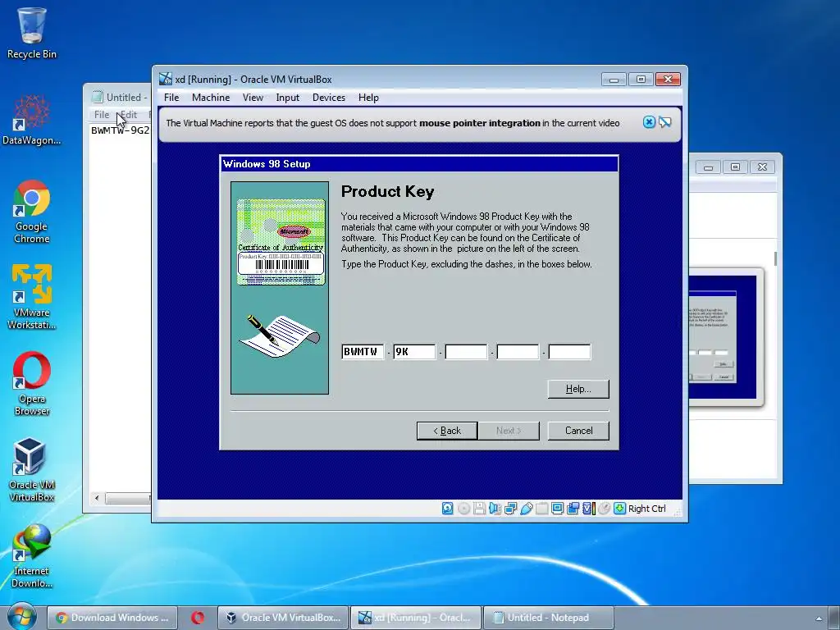
Task: Click the shared folders status icon
Action: [541, 509]
